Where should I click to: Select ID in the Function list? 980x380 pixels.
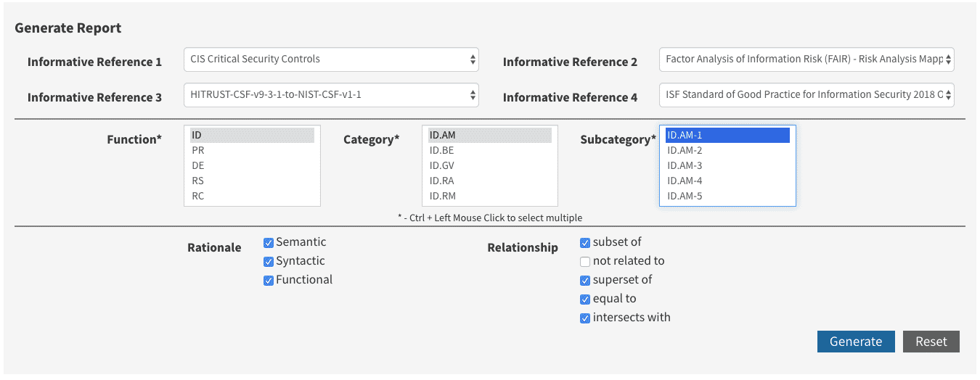pyautogui.click(x=252, y=135)
